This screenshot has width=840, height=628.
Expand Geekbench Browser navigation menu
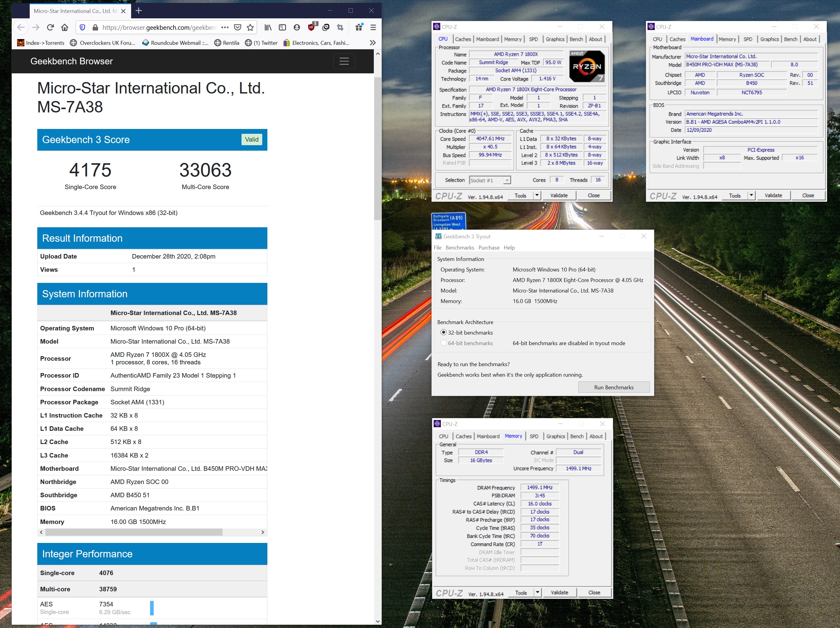344,61
